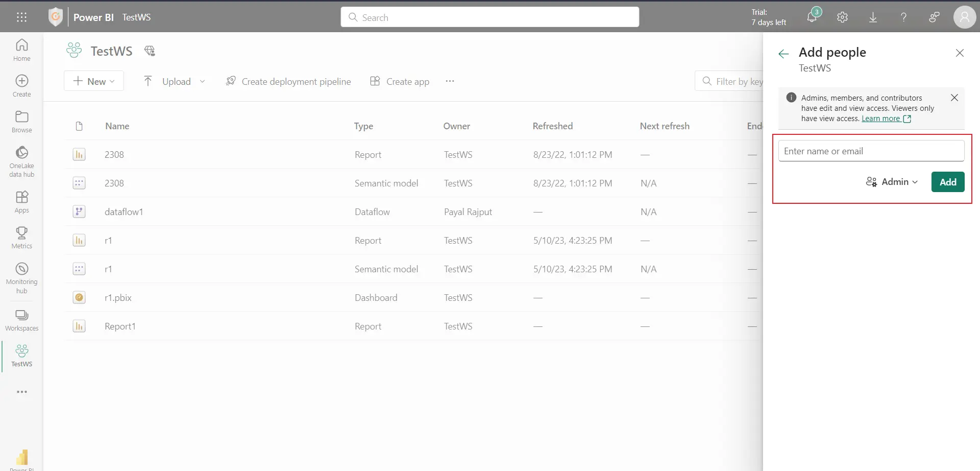
Task: Open the user account avatar
Action: [964, 17]
